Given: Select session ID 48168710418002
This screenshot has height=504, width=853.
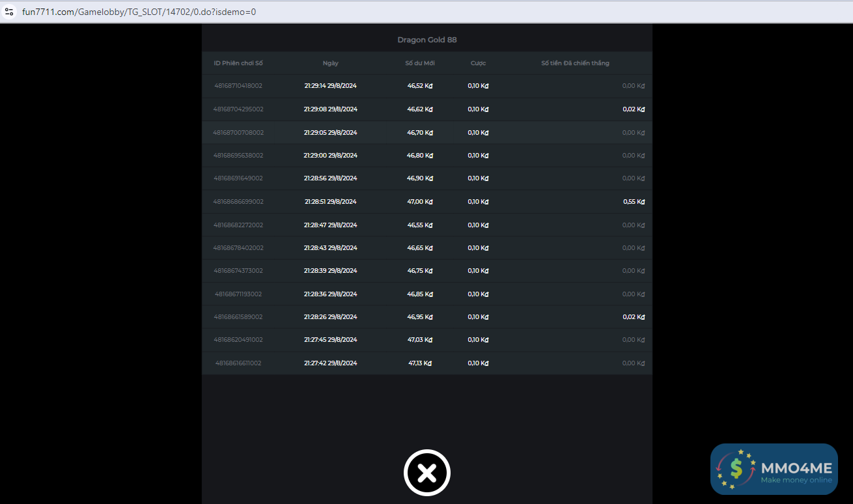Looking at the screenshot, I should pos(238,86).
